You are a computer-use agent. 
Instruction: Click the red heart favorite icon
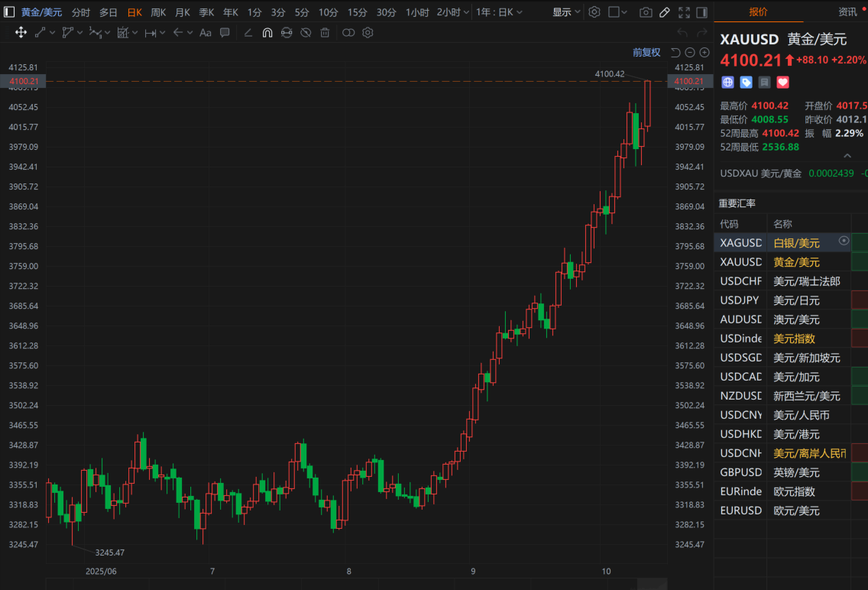(782, 82)
